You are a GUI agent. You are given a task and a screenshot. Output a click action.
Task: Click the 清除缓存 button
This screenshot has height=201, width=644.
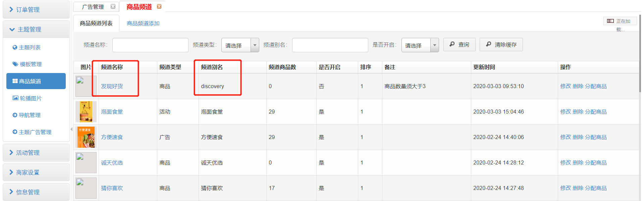(501, 45)
